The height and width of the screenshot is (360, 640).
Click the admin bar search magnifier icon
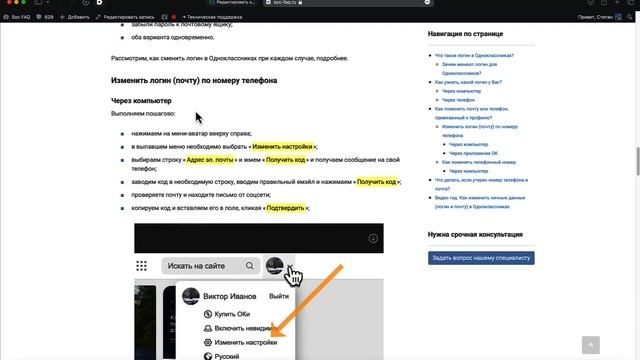(629, 17)
